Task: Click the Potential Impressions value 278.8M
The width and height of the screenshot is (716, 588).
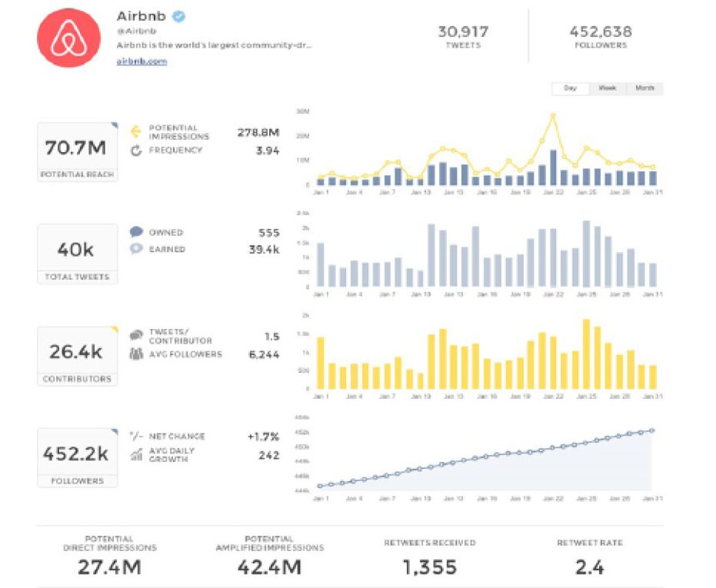Action: tap(258, 132)
